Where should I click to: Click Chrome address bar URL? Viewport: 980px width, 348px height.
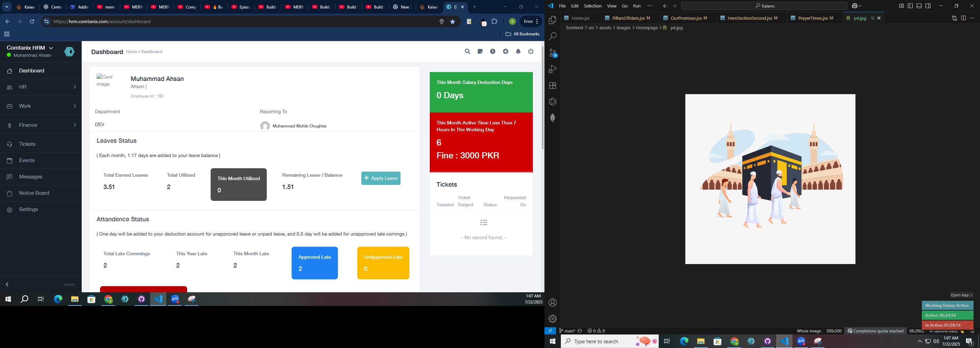point(102,22)
